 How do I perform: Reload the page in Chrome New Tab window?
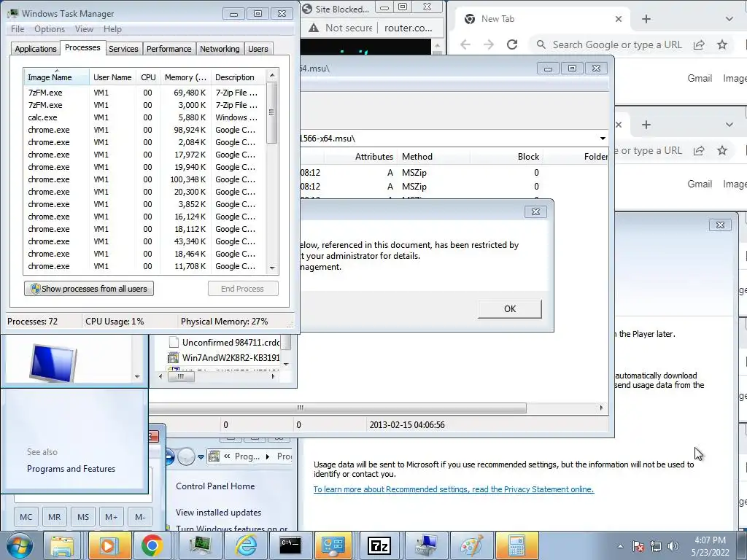click(x=512, y=44)
